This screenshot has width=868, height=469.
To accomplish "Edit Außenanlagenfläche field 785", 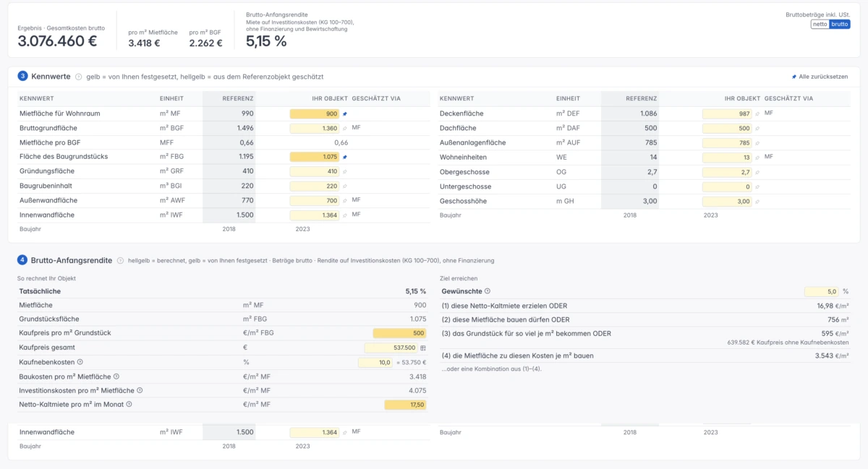I will (727, 143).
